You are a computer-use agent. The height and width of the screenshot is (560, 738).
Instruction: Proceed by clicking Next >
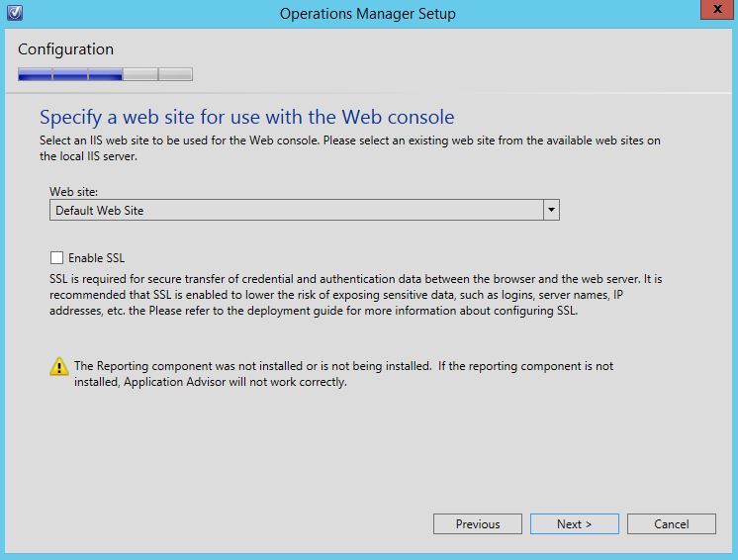[574, 523]
